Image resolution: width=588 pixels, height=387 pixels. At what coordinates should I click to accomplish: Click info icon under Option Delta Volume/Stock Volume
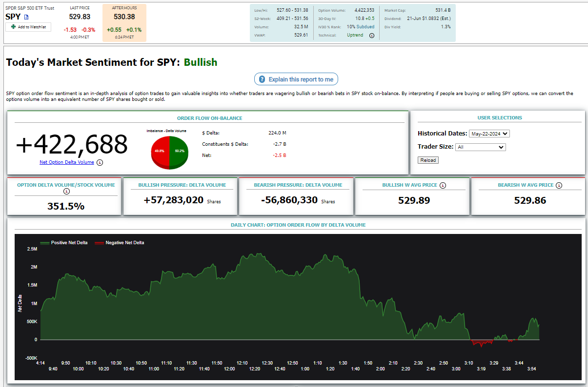point(66,192)
